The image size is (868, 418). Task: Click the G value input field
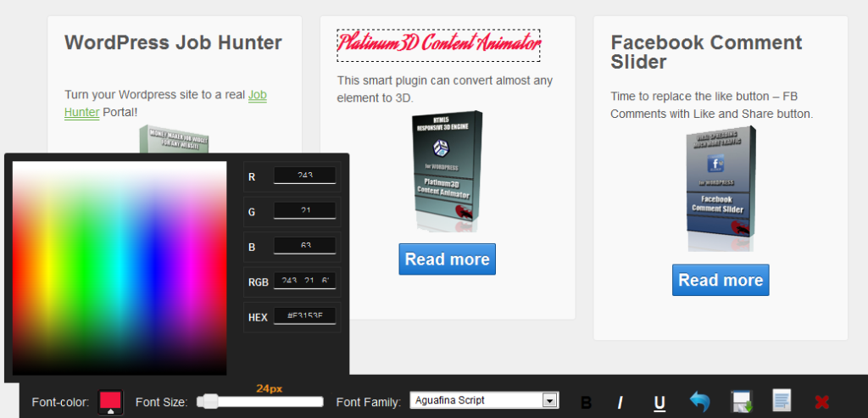click(x=304, y=210)
